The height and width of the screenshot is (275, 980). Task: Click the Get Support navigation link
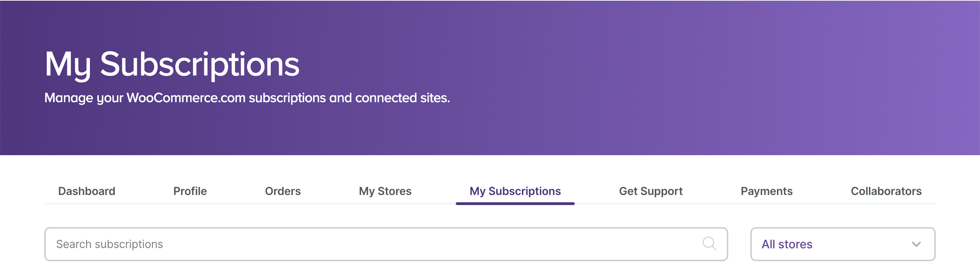650,191
